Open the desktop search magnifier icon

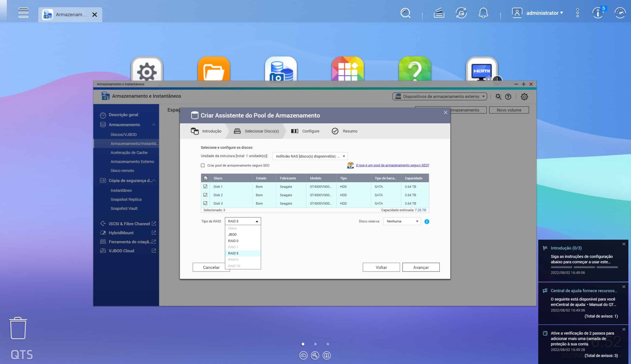point(405,13)
